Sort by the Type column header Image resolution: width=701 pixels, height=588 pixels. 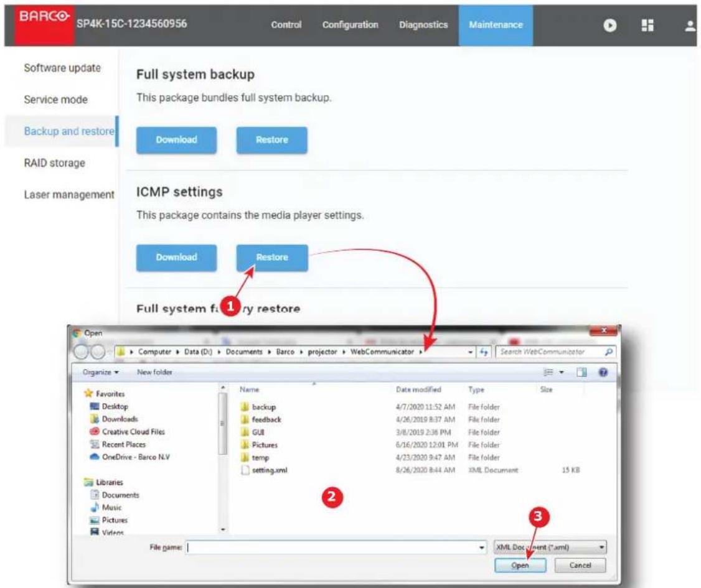pyautogui.click(x=476, y=390)
